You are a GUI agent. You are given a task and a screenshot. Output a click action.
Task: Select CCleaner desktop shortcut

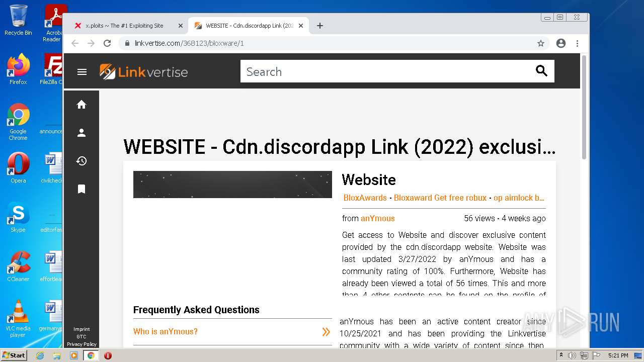click(18, 266)
